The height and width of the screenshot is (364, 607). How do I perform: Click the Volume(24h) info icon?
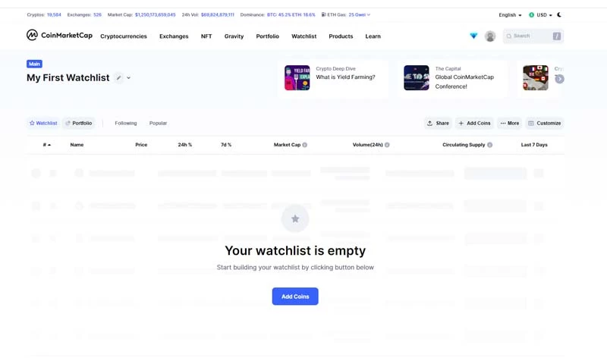click(x=387, y=145)
